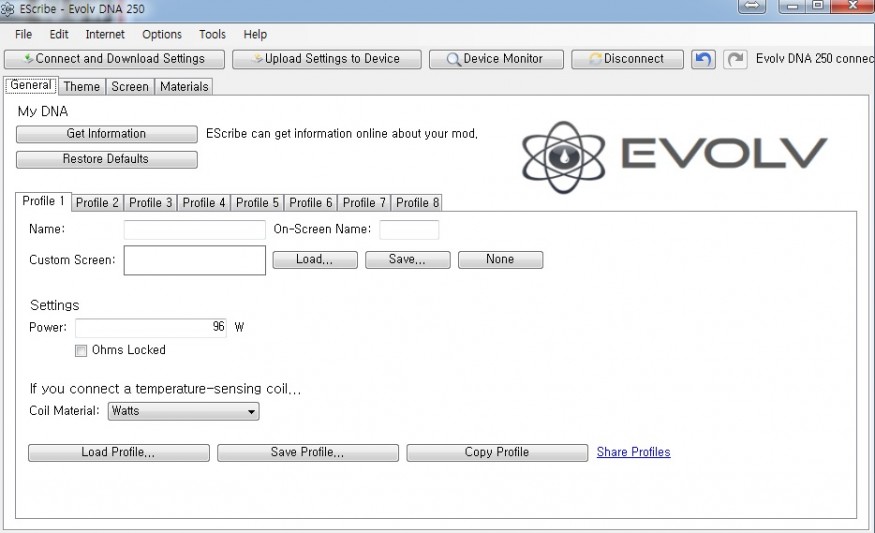Click the EScribe app icon in title bar

(8, 9)
